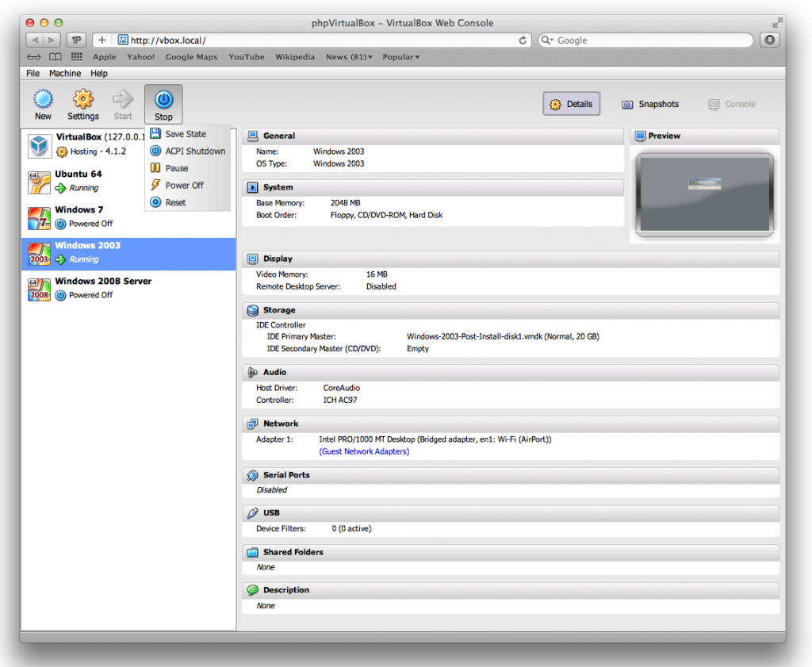The height and width of the screenshot is (667, 812).
Task: Expand the Popular bookmarks dropdown
Action: coord(400,56)
